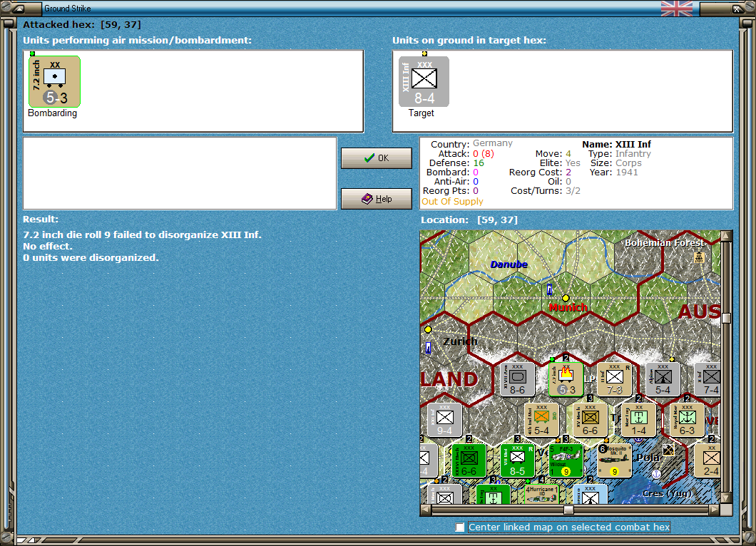Click the orange 5-4 infantry division counter
The width and height of the screenshot is (756, 546).
[541, 421]
